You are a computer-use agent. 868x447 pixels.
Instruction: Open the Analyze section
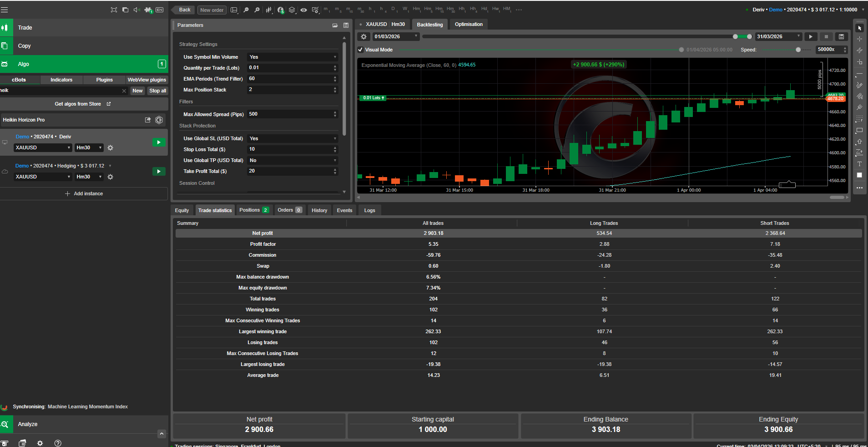[x=28, y=424]
